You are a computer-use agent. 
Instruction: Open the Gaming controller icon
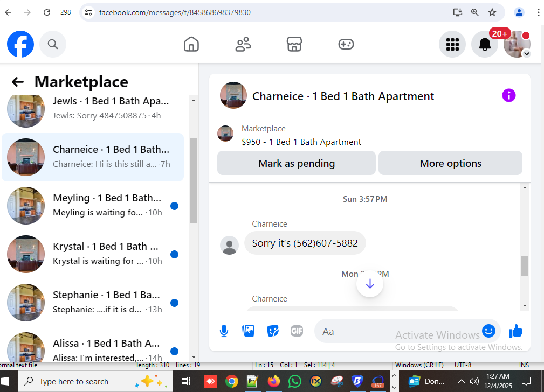(x=346, y=44)
